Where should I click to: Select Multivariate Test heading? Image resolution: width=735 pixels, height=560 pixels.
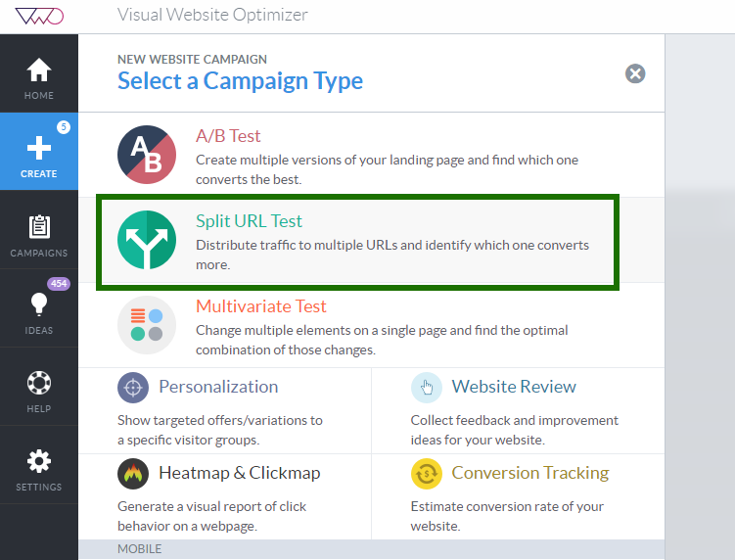click(x=261, y=306)
